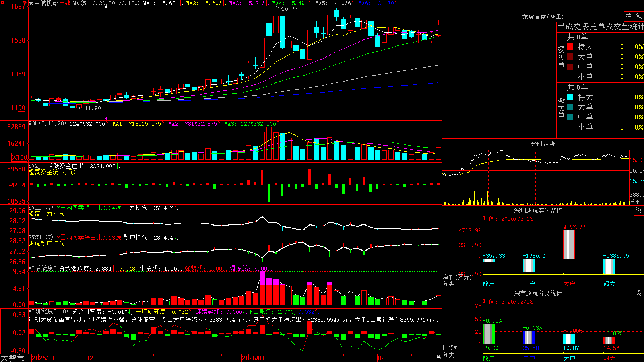Open 设 settings for 深市超赢分类统计
This screenshot has height=362, width=644.
[x=639, y=293]
